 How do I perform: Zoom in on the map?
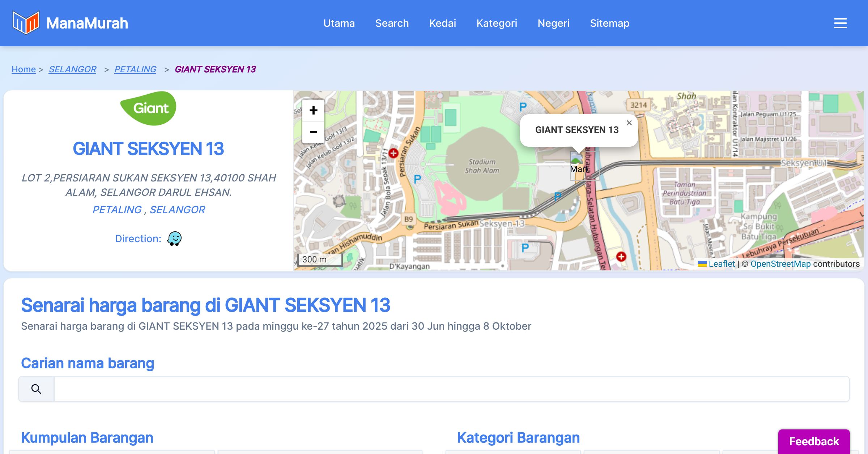(x=313, y=110)
